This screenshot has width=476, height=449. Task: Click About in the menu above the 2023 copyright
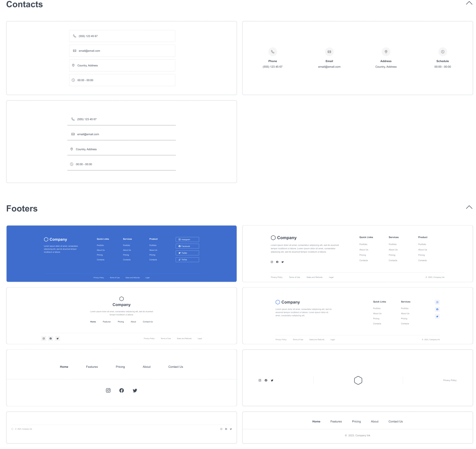(x=374, y=422)
